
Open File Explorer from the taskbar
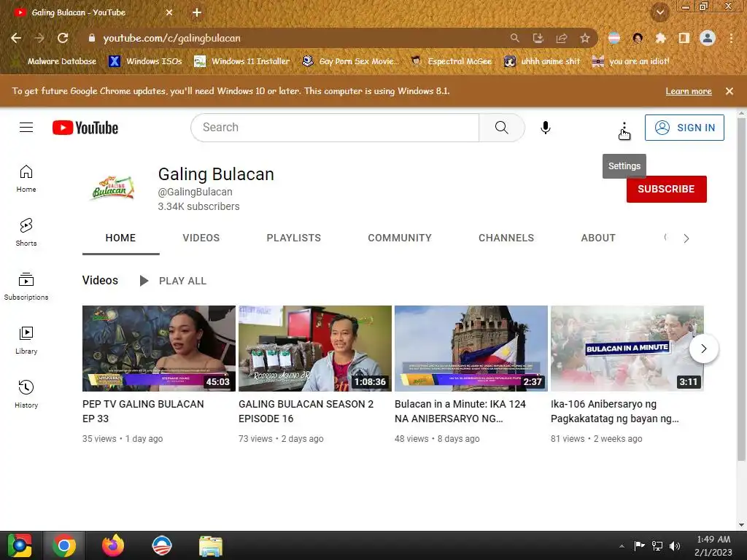(x=210, y=545)
